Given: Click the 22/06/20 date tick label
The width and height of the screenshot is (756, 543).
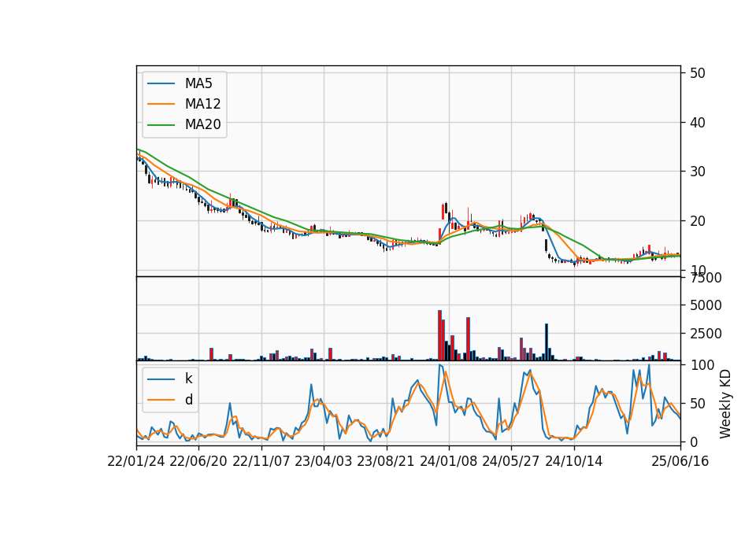Looking at the screenshot, I should pyautogui.click(x=198, y=461).
